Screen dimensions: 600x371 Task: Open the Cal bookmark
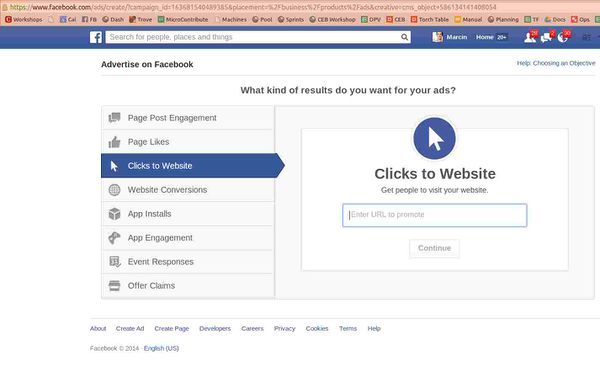point(68,19)
